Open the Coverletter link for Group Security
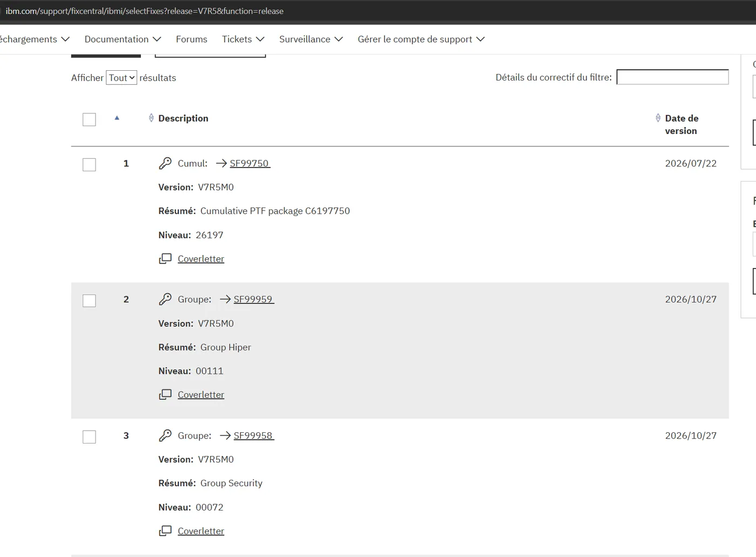Image resolution: width=756 pixels, height=557 pixels. click(201, 531)
